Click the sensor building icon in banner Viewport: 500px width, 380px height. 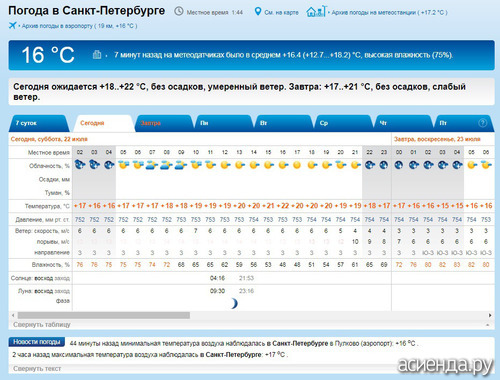(97, 54)
